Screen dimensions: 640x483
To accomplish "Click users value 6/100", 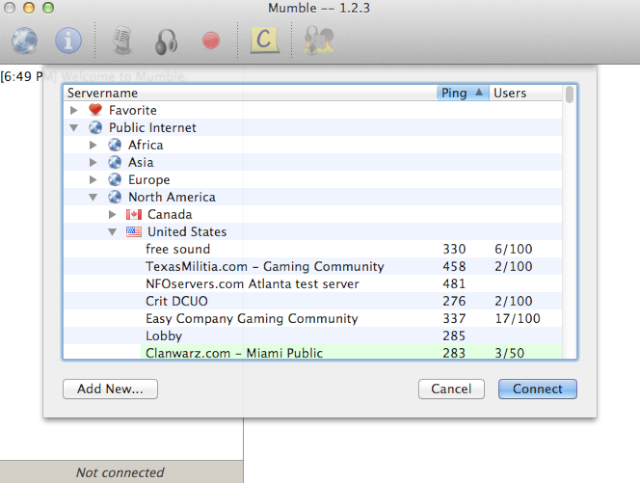I will tap(513, 249).
